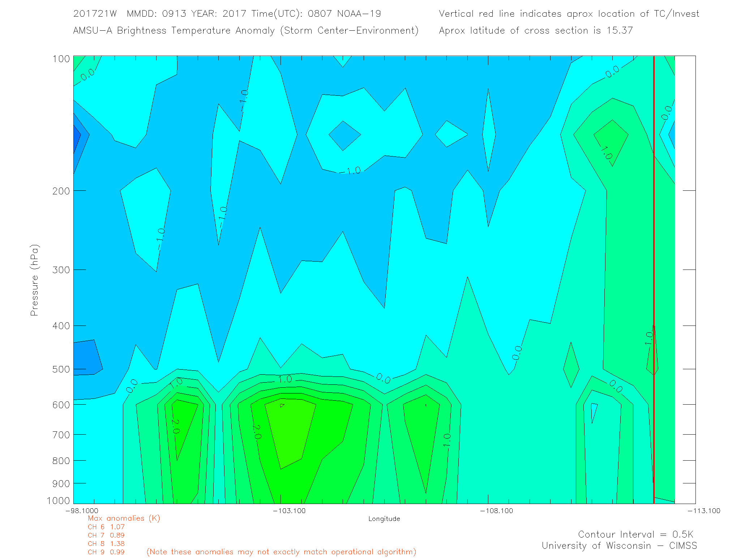Image resolution: width=732 pixels, height=560 pixels.
Task: Click the Longitude axis title
Action: coord(384,519)
